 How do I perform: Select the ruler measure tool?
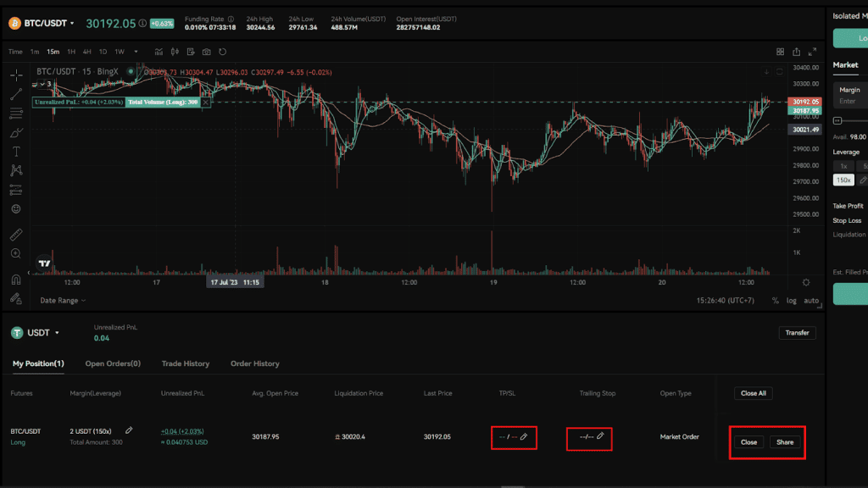[x=16, y=235]
